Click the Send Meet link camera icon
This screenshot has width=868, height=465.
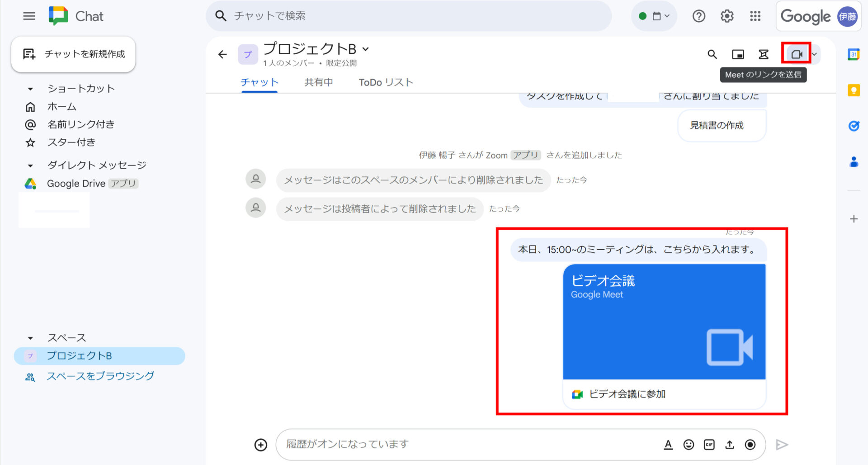(796, 54)
